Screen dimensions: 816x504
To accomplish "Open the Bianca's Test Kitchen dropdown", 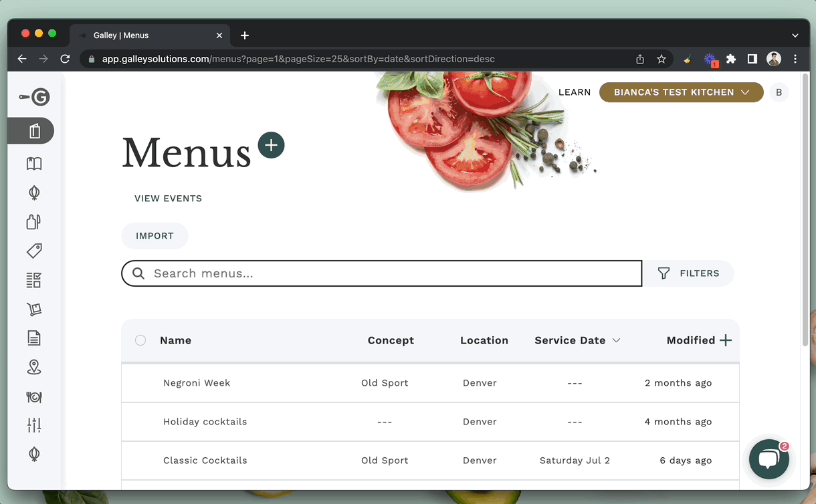I will click(x=680, y=92).
